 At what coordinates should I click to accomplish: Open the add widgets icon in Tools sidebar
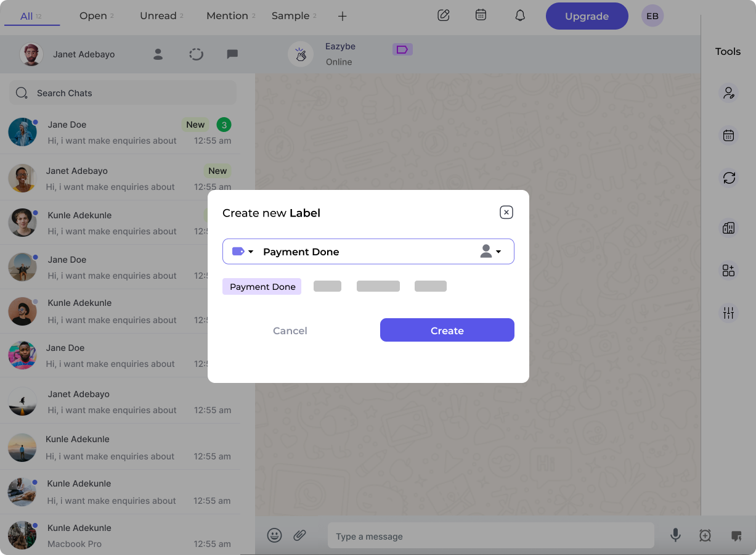tap(729, 270)
